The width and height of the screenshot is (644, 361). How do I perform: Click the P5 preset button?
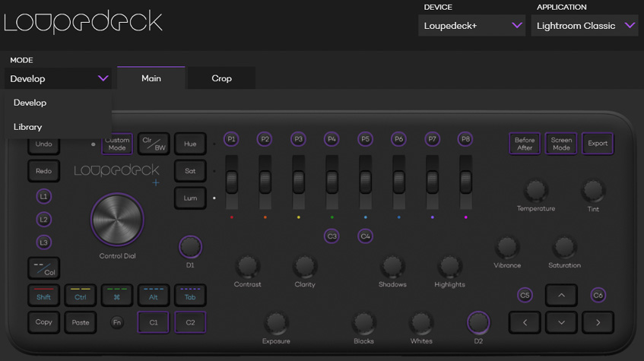click(365, 139)
